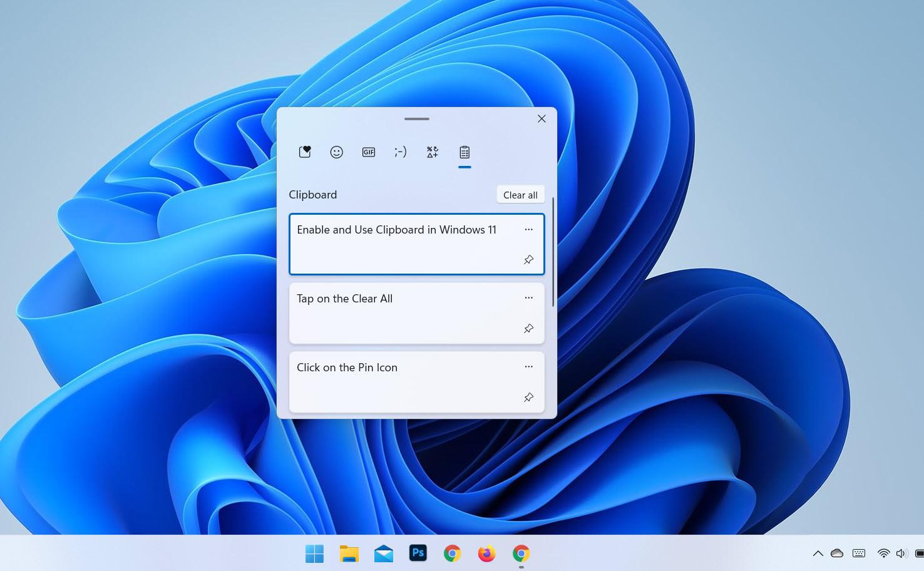The image size is (924, 571).
Task: Open the ellipsis menu for "Tap on the Clear All"
Action: click(x=528, y=298)
